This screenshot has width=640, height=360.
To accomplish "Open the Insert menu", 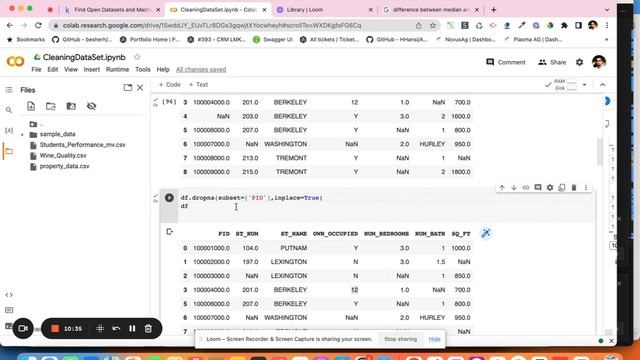I will point(91,69).
